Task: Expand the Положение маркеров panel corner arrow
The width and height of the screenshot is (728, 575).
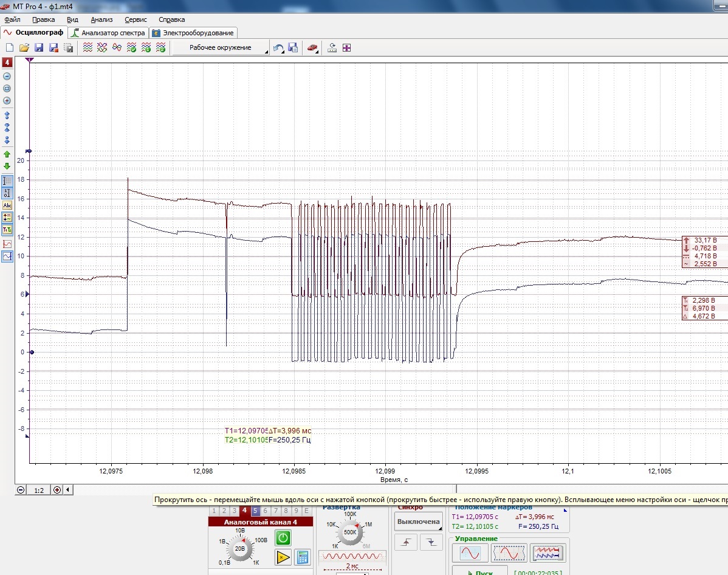Action: [x=566, y=510]
